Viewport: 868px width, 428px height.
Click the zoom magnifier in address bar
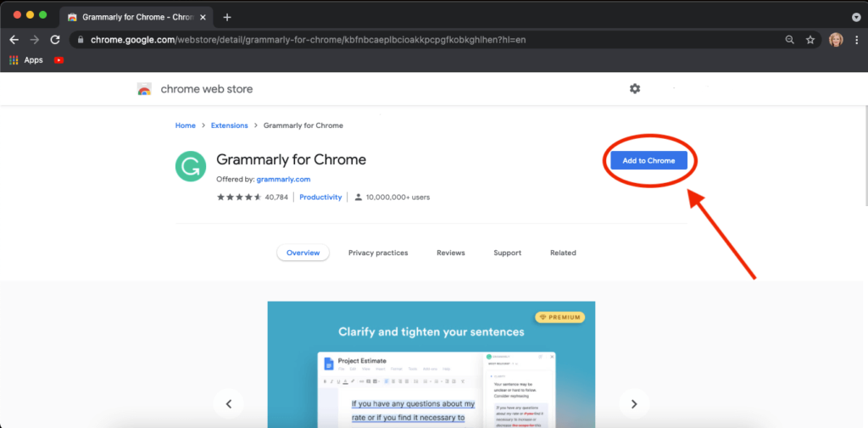coord(790,40)
